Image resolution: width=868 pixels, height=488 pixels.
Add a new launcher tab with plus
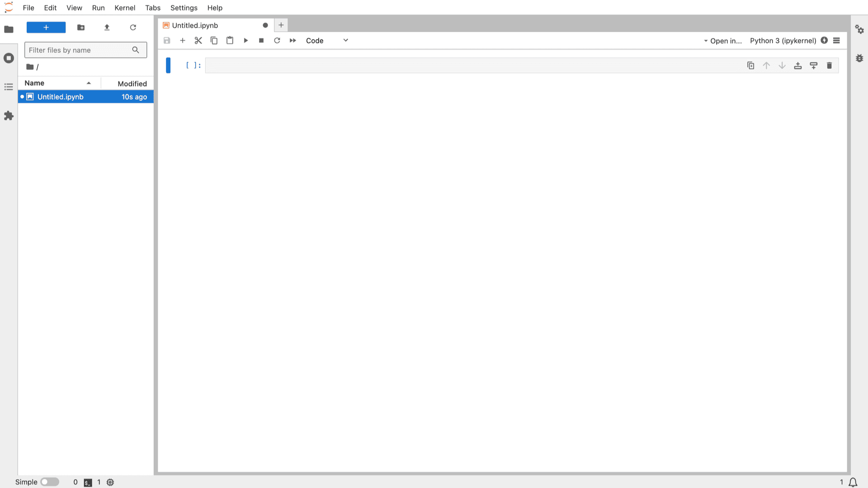[281, 25]
